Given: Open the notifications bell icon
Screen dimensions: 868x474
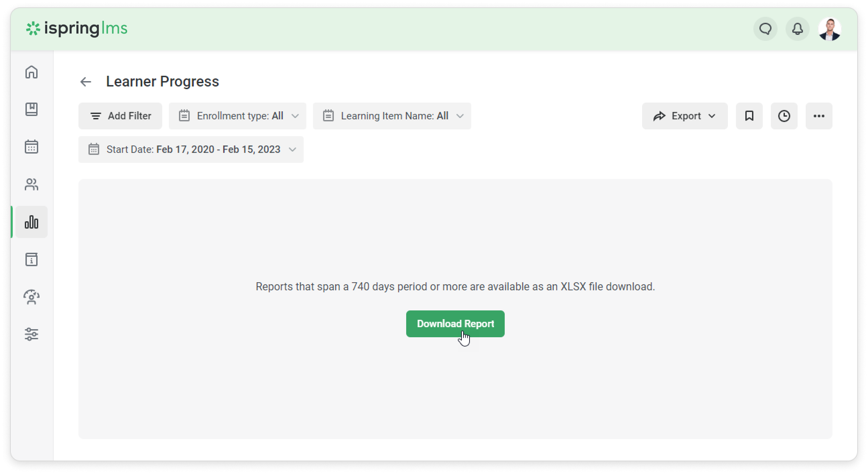Looking at the screenshot, I should pos(797,29).
